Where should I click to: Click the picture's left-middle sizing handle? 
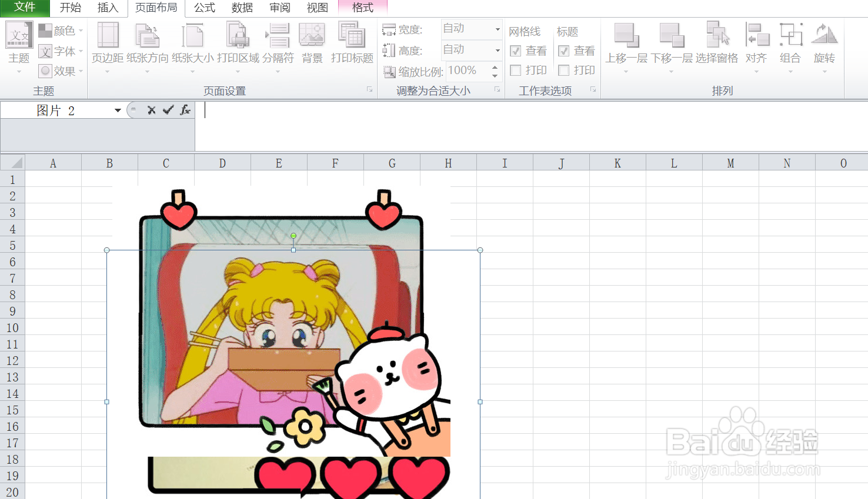pos(106,402)
